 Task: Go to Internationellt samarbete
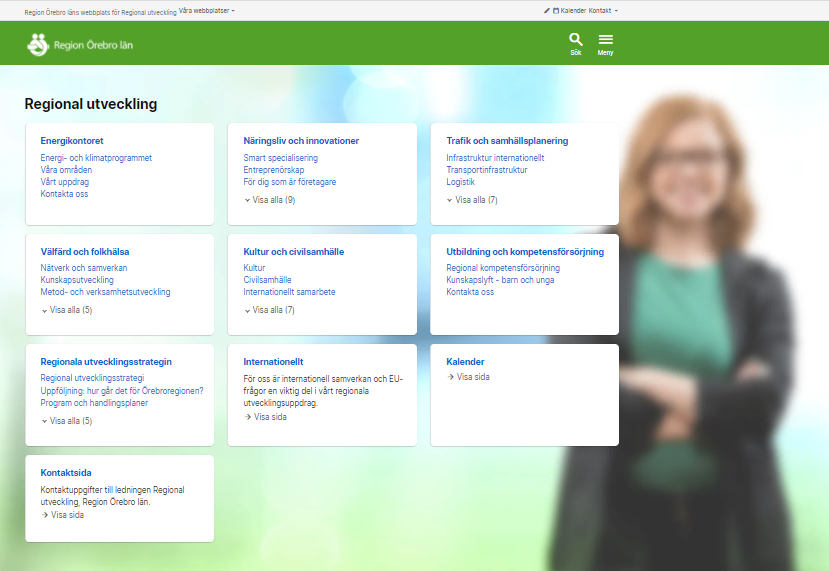289,292
